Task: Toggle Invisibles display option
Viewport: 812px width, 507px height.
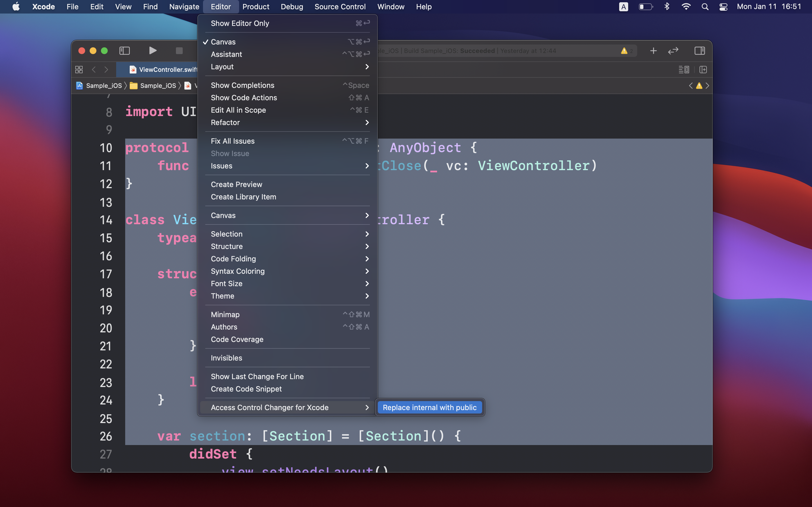Action: click(x=226, y=358)
